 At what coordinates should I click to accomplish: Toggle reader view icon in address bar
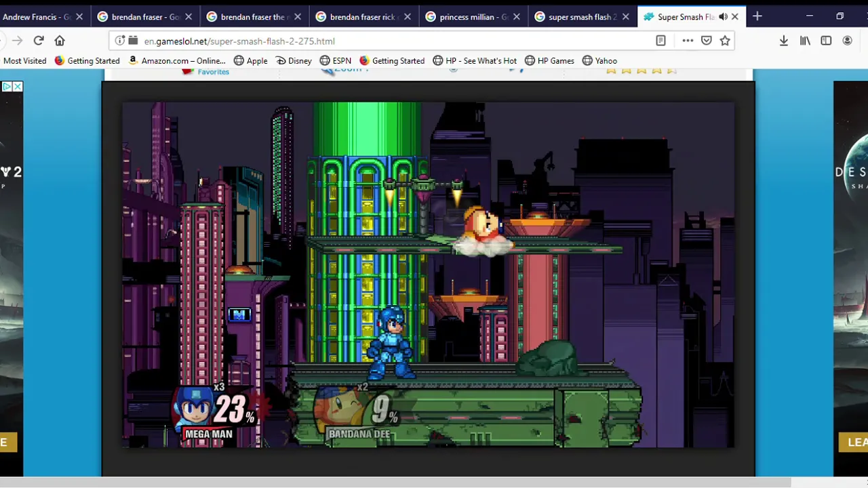coord(660,41)
